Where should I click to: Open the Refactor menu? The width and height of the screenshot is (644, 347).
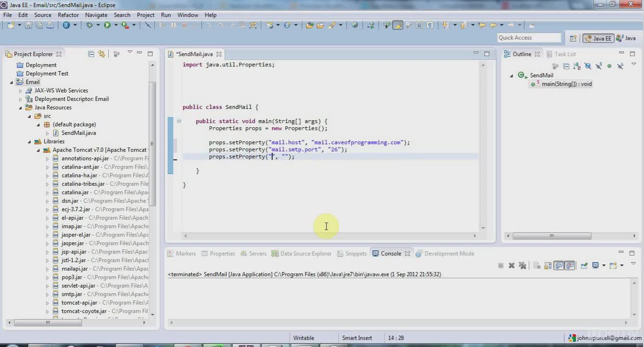[68, 15]
